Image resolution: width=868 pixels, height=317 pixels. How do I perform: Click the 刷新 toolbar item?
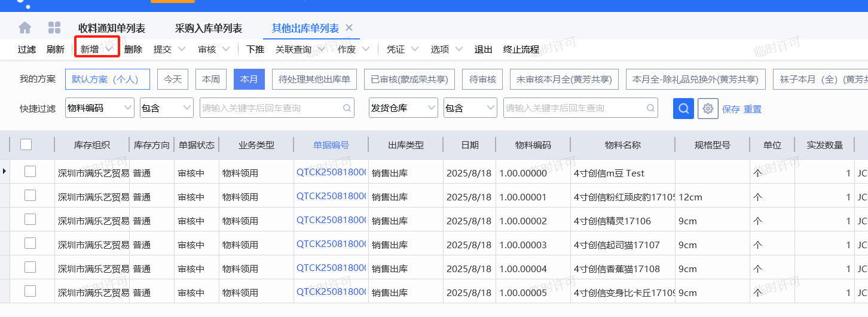pyautogui.click(x=56, y=49)
